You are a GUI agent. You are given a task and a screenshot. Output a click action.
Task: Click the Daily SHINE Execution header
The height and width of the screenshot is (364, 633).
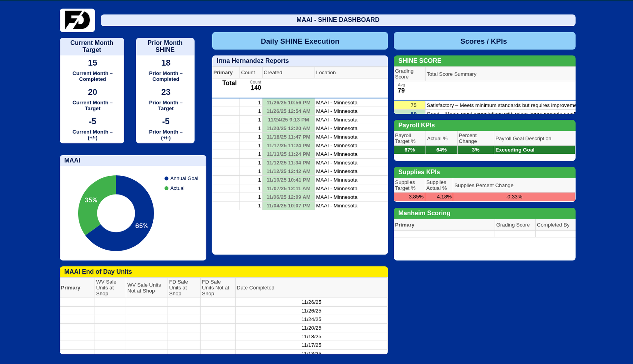pos(300,41)
